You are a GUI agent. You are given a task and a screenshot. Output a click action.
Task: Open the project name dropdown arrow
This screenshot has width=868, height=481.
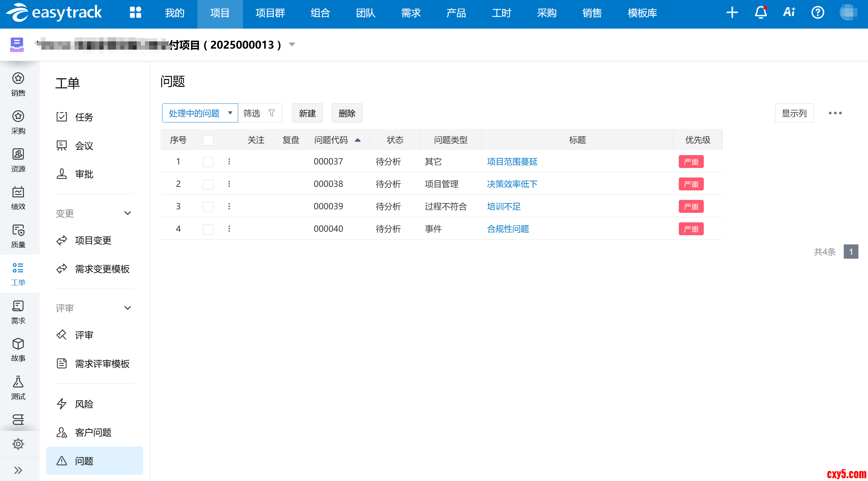click(x=292, y=44)
